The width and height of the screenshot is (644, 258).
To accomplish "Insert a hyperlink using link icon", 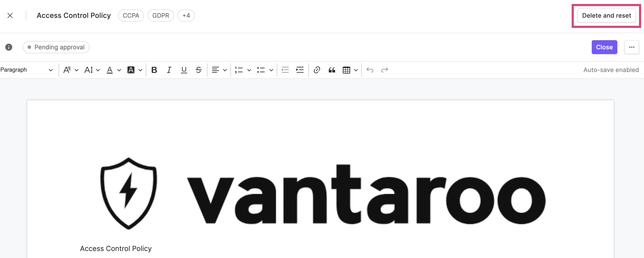I will pos(316,69).
